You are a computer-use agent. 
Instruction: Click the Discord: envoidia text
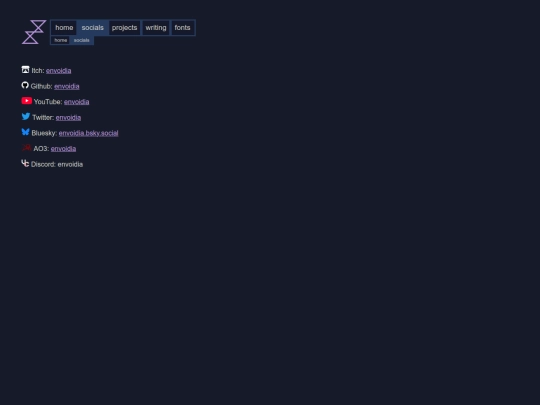(x=57, y=165)
